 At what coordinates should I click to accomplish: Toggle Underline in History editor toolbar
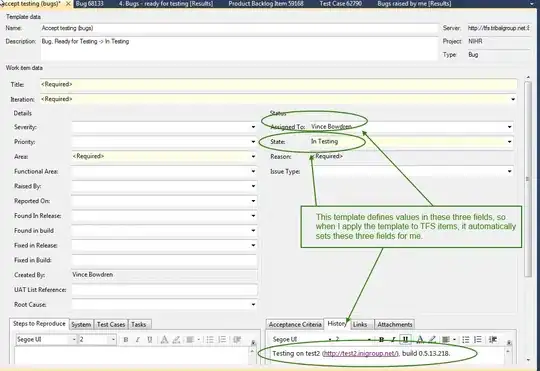405,340
